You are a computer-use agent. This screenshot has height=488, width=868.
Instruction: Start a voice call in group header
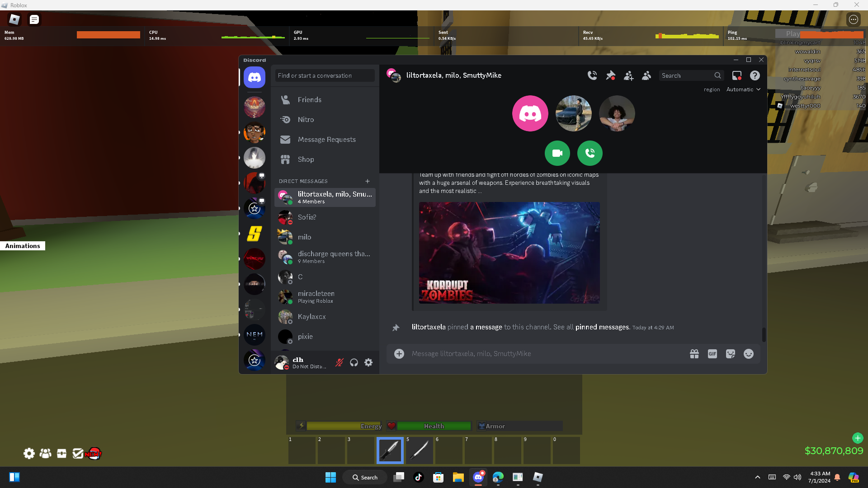[x=592, y=75]
